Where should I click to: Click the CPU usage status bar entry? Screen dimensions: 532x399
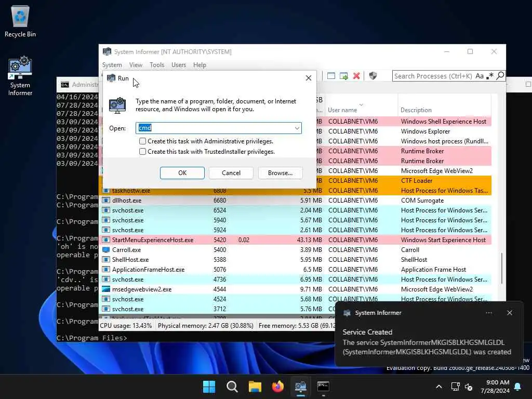click(126, 326)
